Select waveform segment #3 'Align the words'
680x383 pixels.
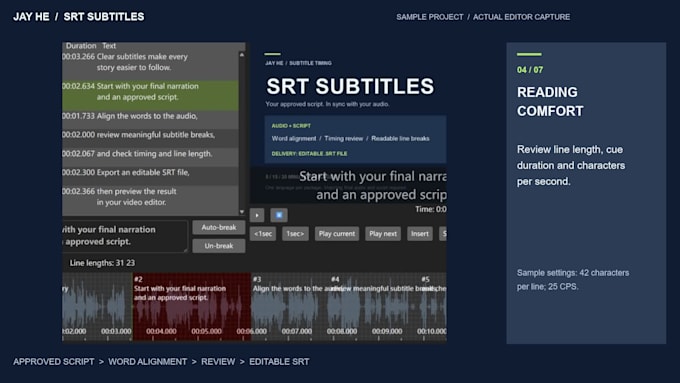point(290,306)
